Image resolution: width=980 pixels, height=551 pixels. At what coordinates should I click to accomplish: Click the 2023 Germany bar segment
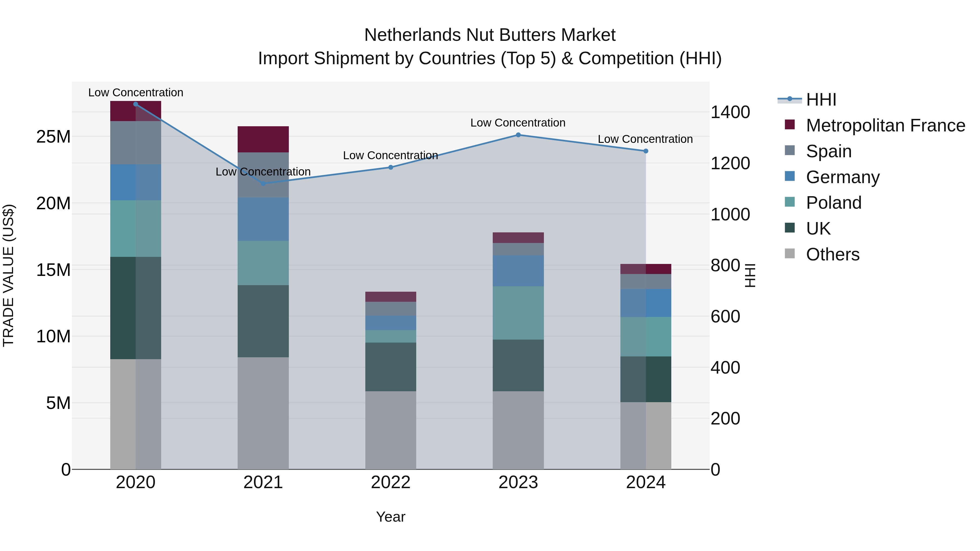tap(518, 271)
